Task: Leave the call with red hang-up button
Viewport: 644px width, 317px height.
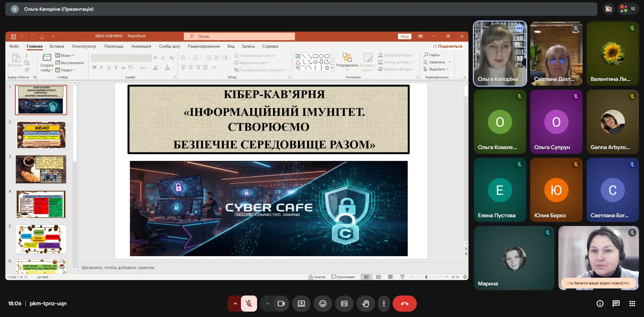Action: tap(405, 304)
